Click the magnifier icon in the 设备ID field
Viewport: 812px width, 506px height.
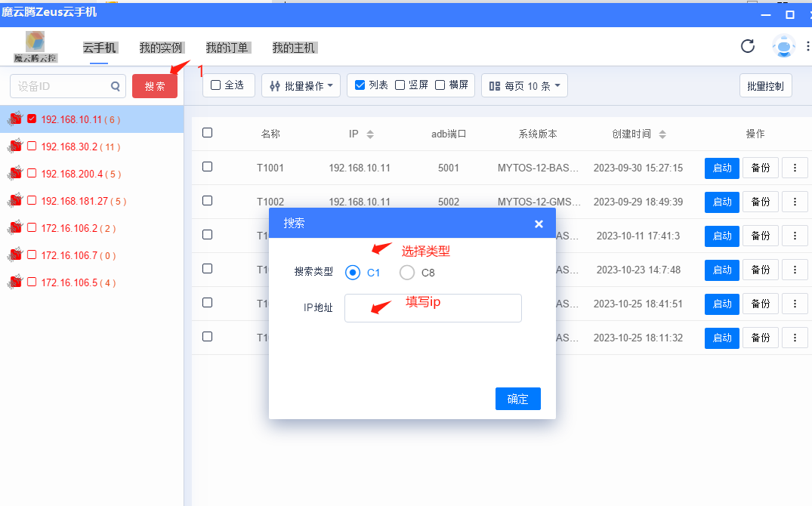coord(116,86)
